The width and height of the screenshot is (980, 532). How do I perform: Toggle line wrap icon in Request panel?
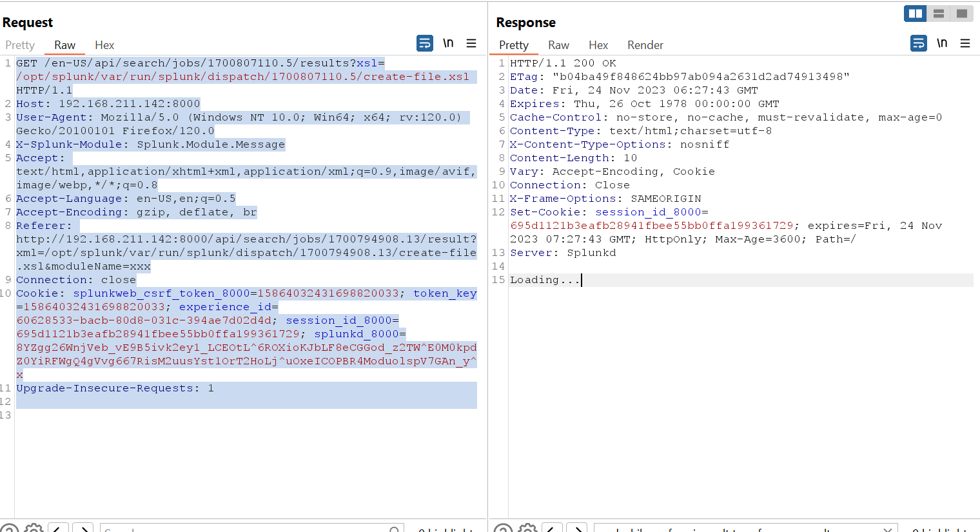[425, 43]
